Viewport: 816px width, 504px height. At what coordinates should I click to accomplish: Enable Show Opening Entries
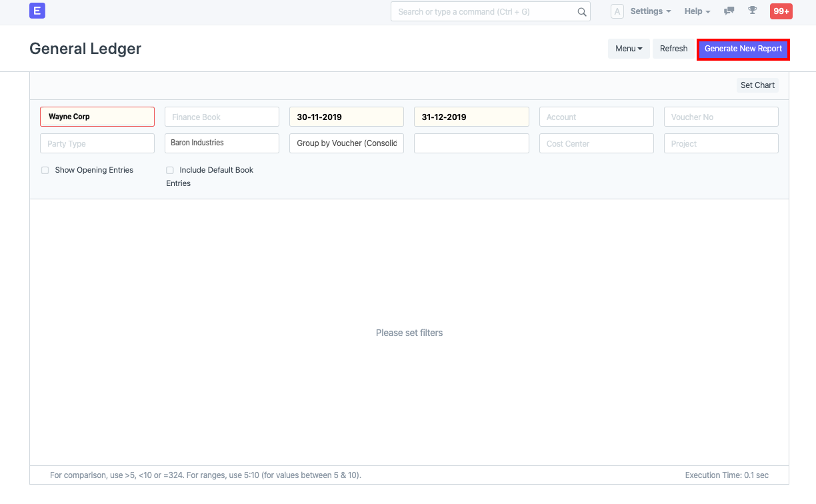[45, 170]
